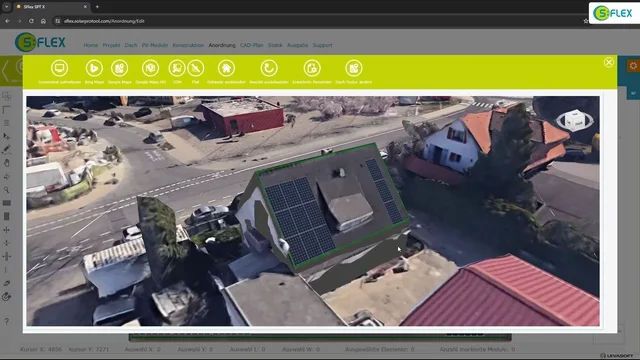Viewport: 640px width, 360px height.
Task: Open the question mark help icon
Action: pyautogui.click(x=6, y=321)
